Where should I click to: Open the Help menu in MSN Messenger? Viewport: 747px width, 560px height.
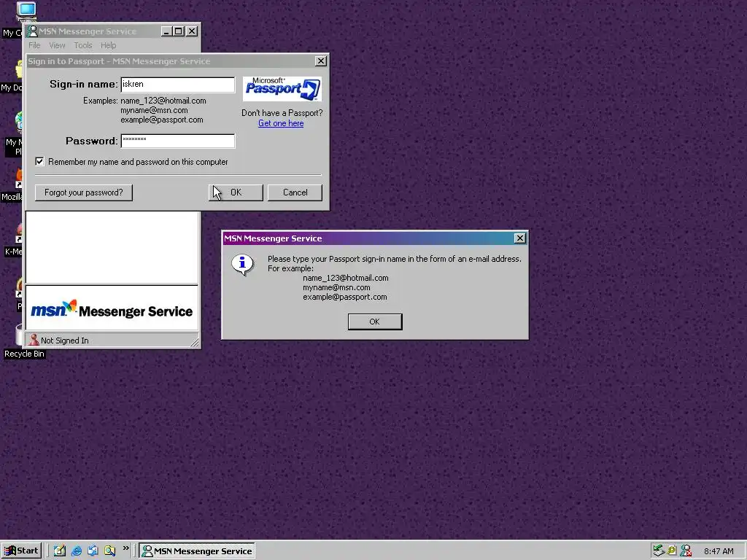pyautogui.click(x=108, y=45)
